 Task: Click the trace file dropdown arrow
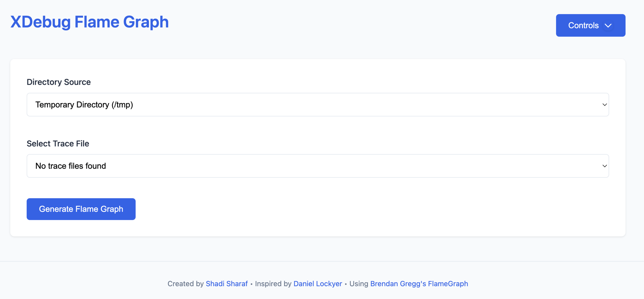coord(604,166)
